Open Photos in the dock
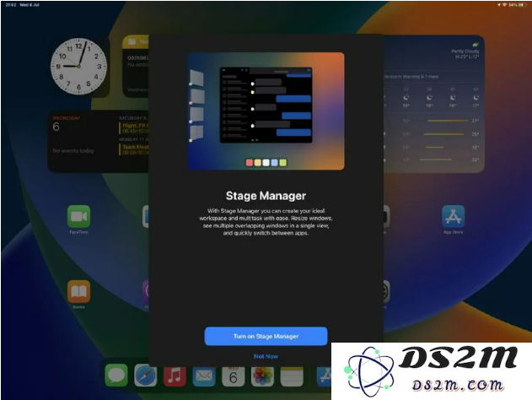Image resolution: width=532 pixels, height=400 pixels. click(x=262, y=376)
